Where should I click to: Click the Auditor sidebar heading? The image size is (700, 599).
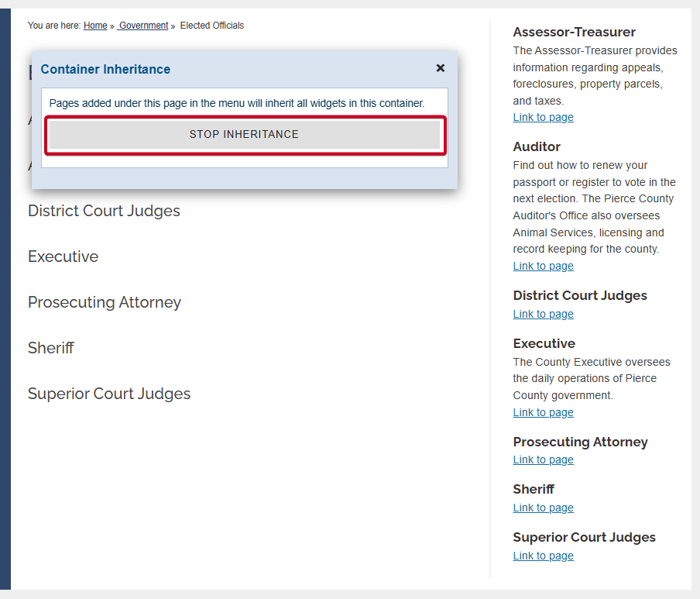coord(537,146)
